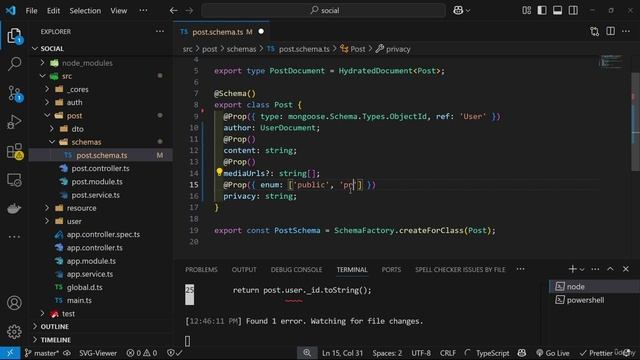Open the View menu
Image resolution: width=640 pixels, height=360 pixels.
(x=118, y=11)
